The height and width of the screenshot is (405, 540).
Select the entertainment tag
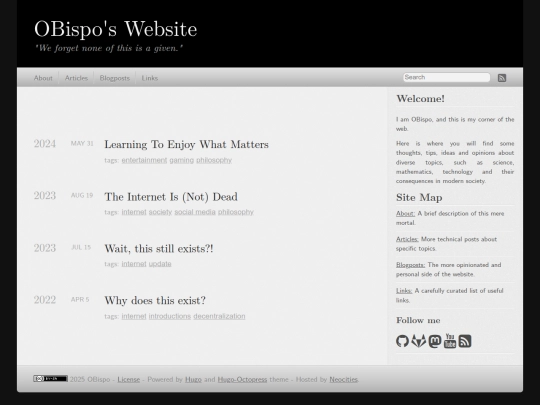pyautogui.click(x=144, y=160)
